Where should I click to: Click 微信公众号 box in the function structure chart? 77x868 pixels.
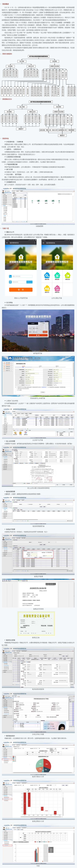coord(31,66)
